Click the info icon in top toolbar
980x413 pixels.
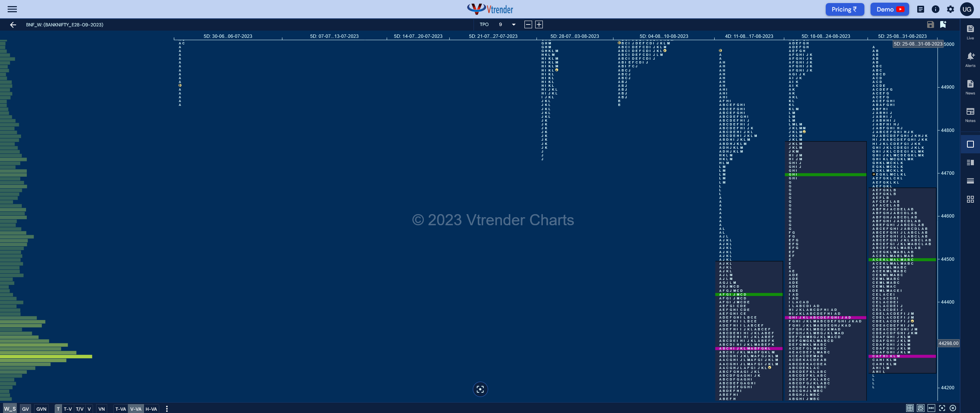point(936,9)
